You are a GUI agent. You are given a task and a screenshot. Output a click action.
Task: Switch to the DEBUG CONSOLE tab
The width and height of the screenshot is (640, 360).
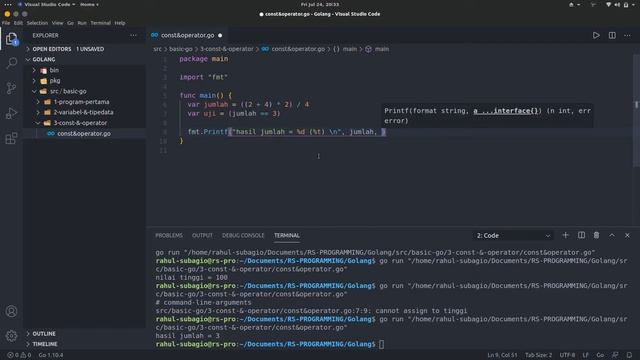click(x=243, y=236)
